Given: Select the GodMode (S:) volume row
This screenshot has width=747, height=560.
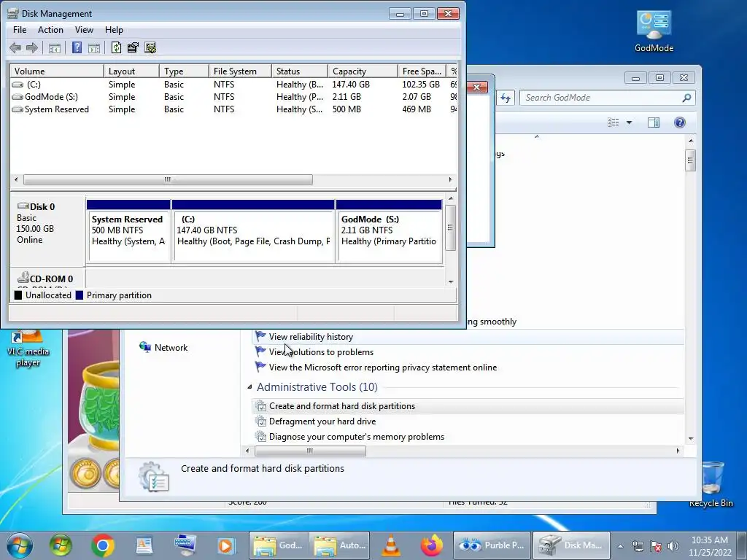Looking at the screenshot, I should [x=233, y=97].
